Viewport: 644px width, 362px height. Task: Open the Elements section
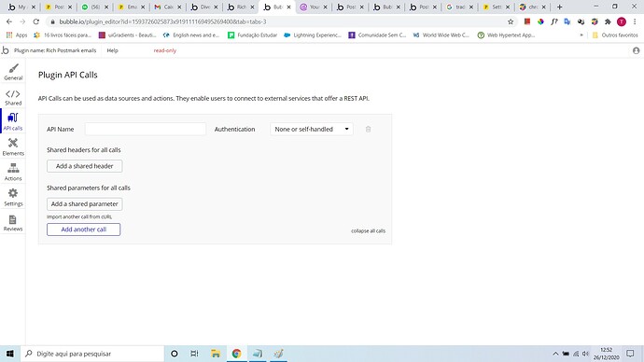pos(13,146)
